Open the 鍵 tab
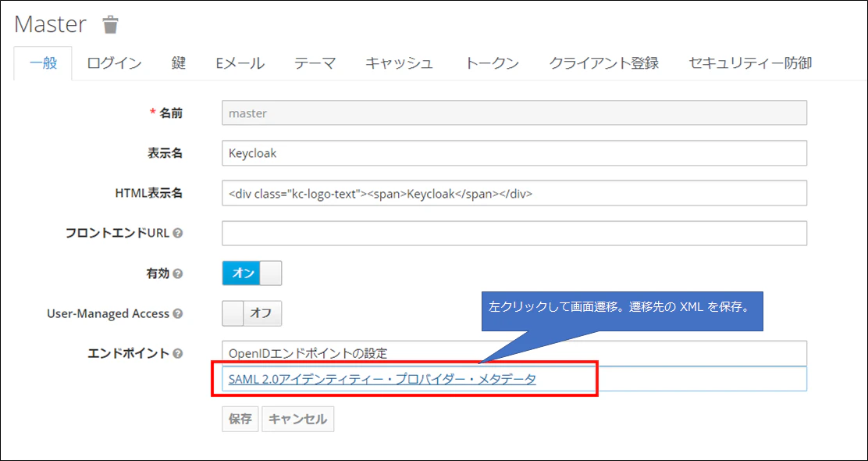 point(178,63)
